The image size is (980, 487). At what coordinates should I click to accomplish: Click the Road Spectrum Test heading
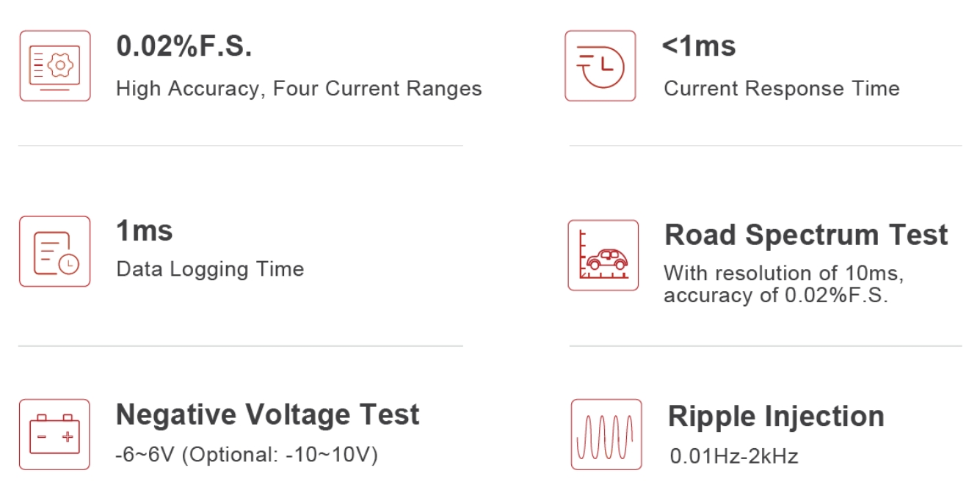806,235
